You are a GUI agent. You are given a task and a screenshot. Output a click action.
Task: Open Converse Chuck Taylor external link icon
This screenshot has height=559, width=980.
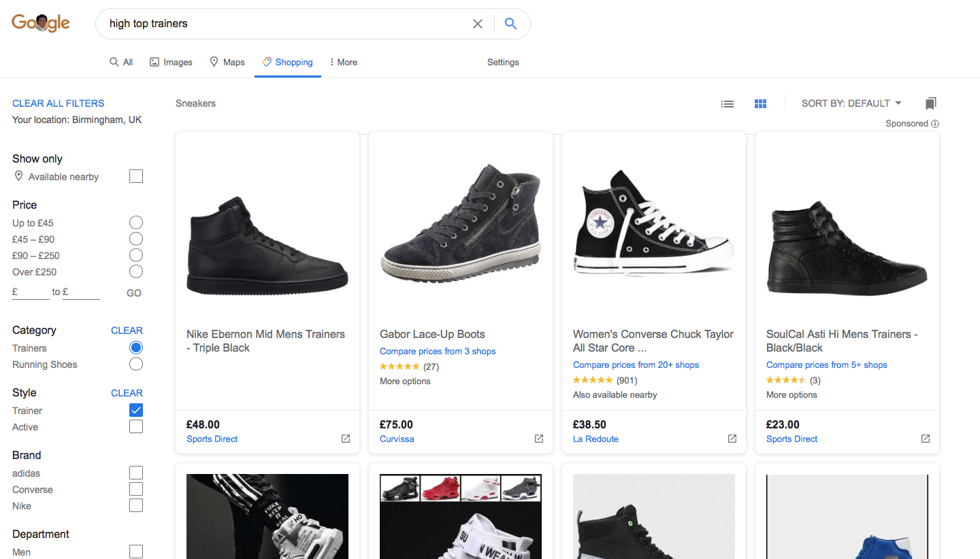click(732, 439)
